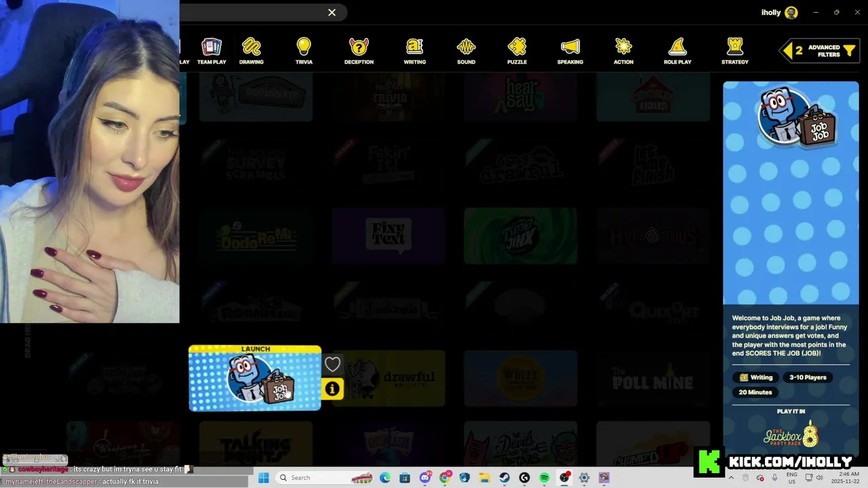Select the Speaking megaphone category
Viewport: 868px width, 488px height.
tap(570, 51)
